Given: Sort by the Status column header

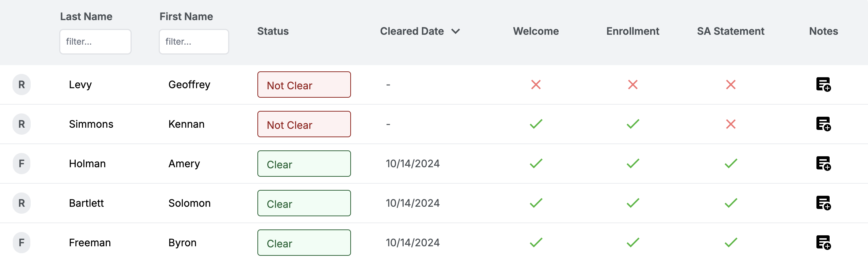Looking at the screenshot, I should click(x=273, y=31).
